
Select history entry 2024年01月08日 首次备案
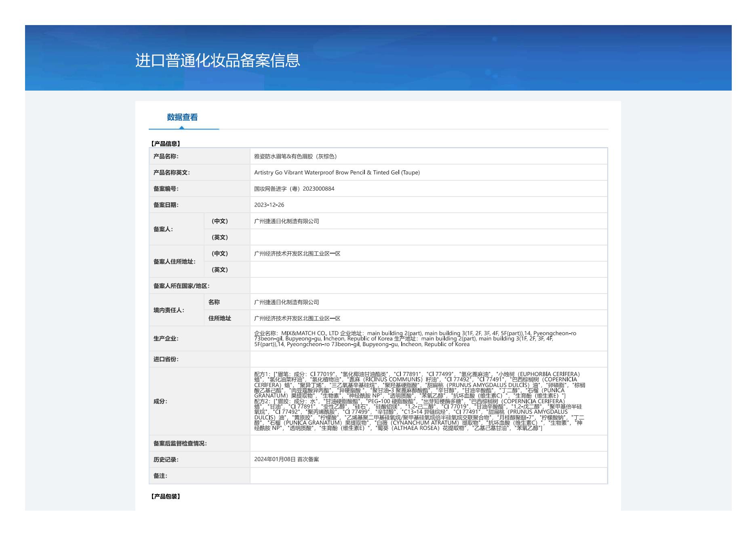(x=286, y=459)
